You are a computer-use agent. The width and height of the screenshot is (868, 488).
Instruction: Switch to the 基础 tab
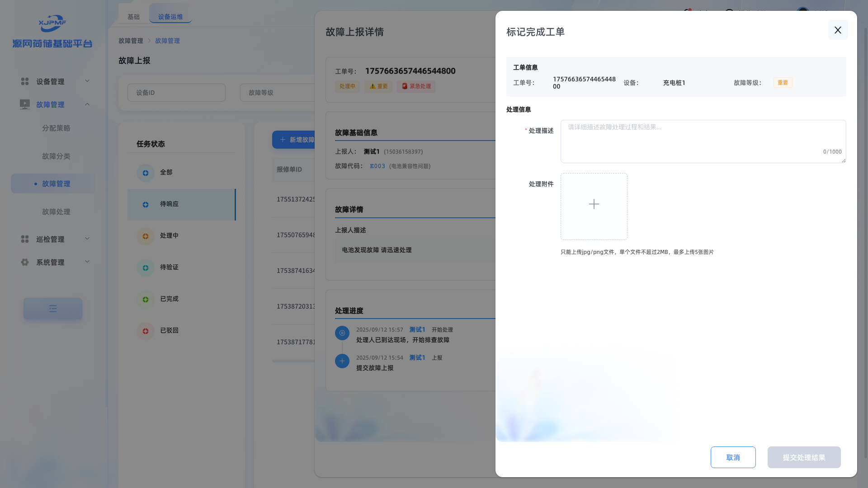click(x=133, y=17)
